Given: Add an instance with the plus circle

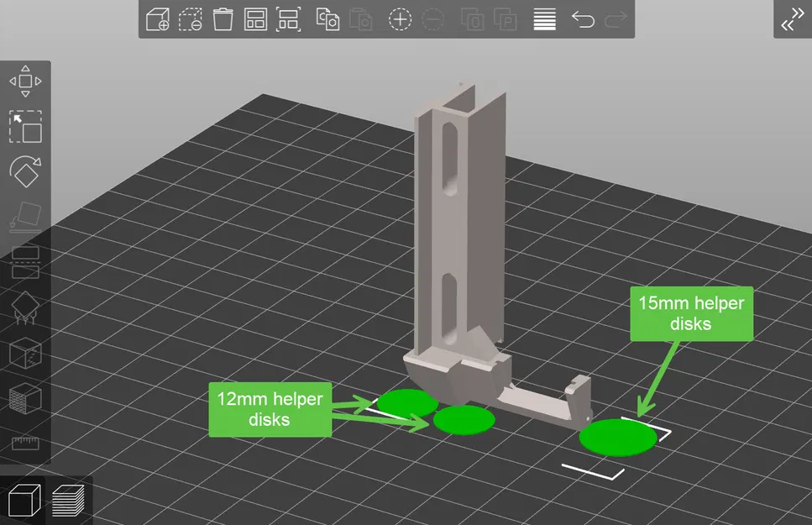Looking at the screenshot, I should pyautogui.click(x=400, y=19).
